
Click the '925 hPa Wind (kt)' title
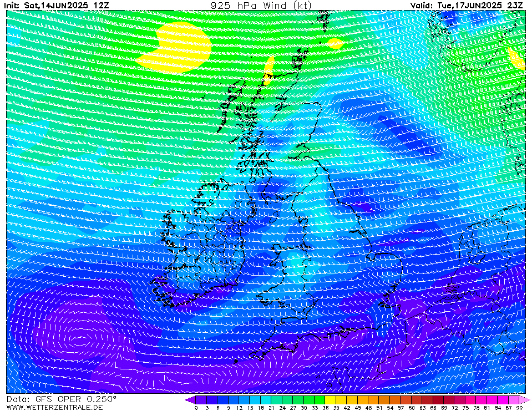click(261, 5)
